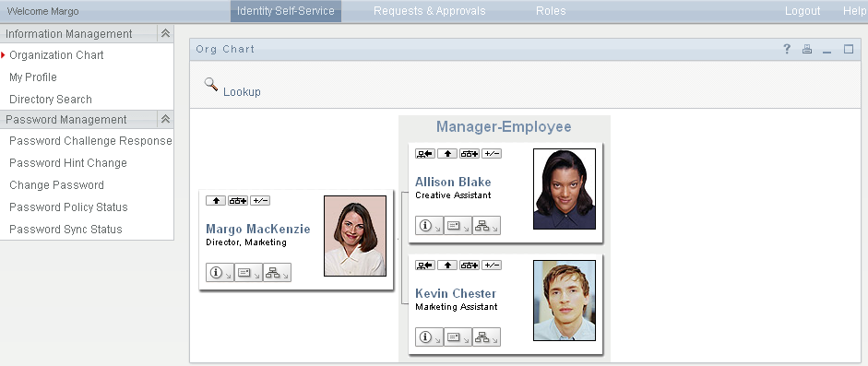Collapse the Information Management section
Screen dimensions: 868x366
[x=165, y=34]
